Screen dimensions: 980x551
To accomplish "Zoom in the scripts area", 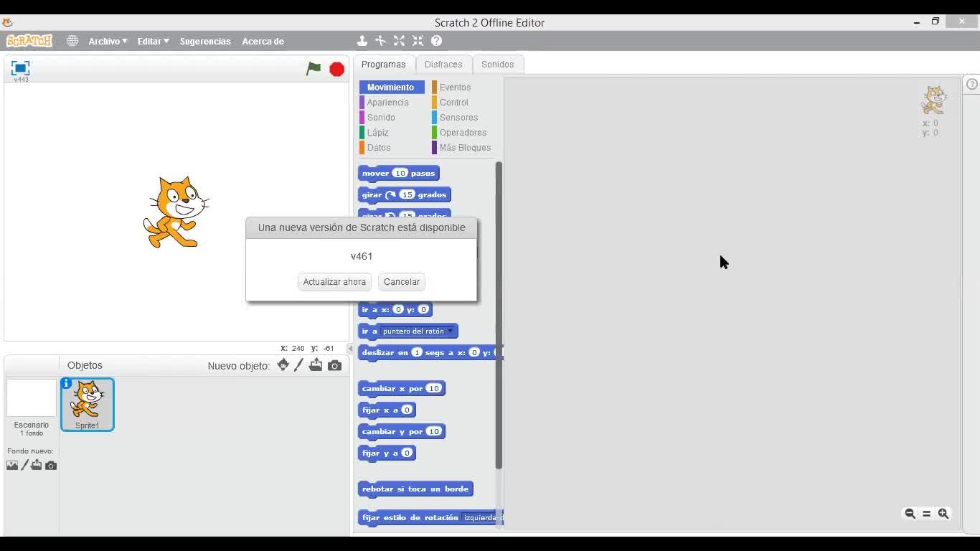I will point(943,514).
